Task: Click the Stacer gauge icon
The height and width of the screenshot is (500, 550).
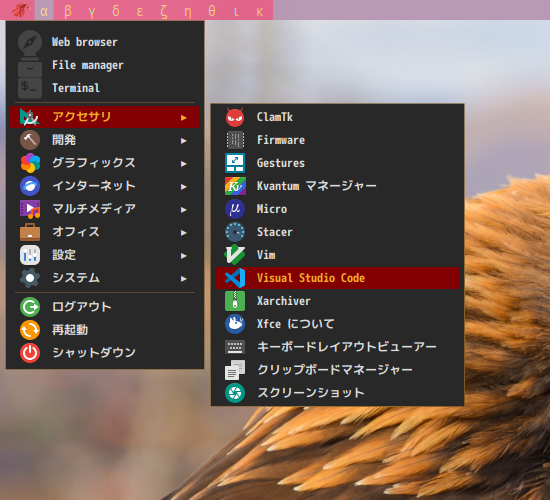Action: point(235,232)
